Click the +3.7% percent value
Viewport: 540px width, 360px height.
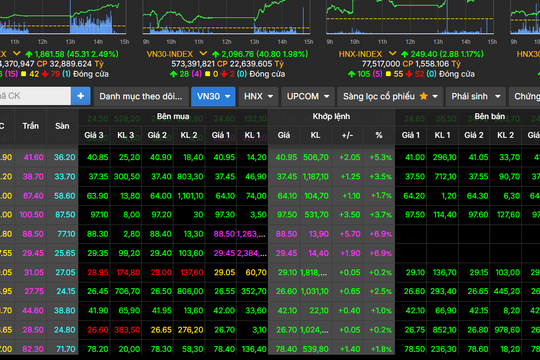(x=381, y=215)
